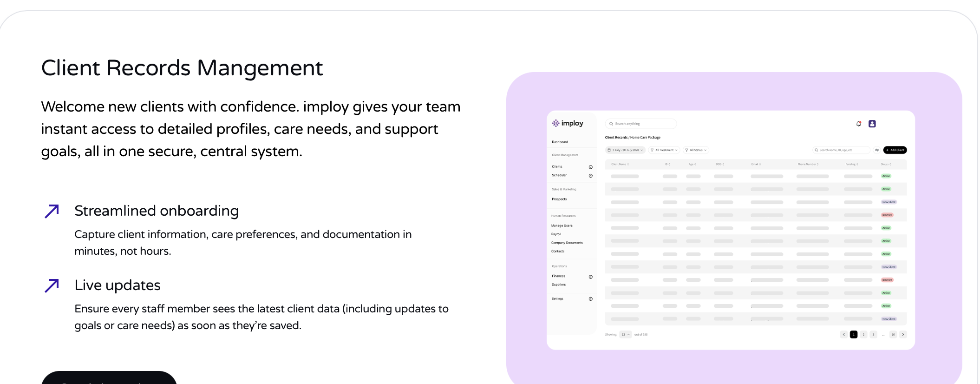Image resolution: width=980 pixels, height=384 pixels.
Task: Expand the Settings sidebar submenu
Action: (591, 299)
